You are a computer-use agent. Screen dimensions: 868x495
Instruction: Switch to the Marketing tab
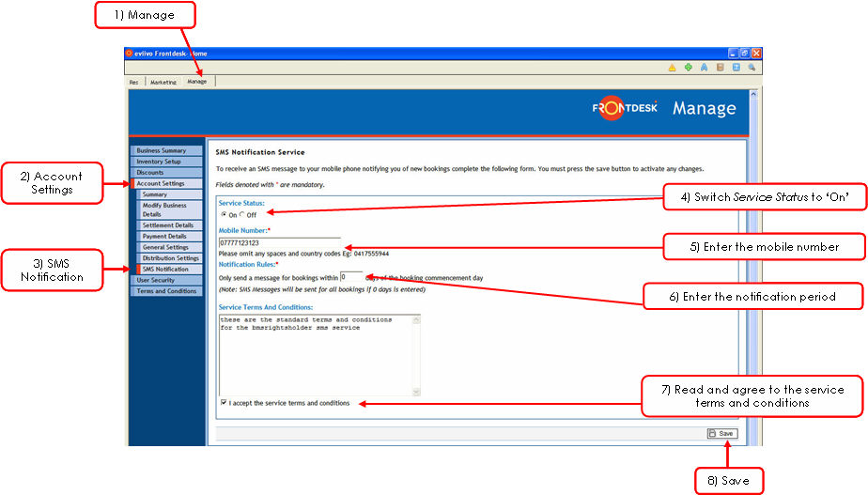pos(163,82)
